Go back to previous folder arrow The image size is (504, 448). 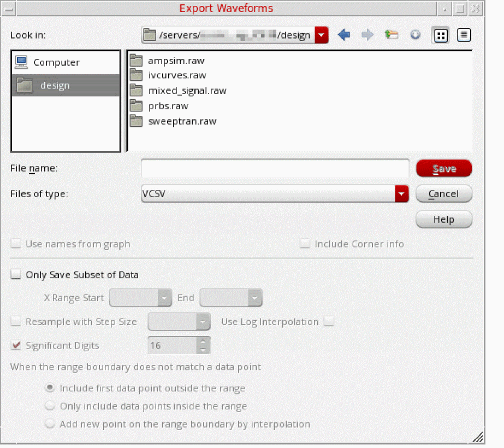coord(344,35)
